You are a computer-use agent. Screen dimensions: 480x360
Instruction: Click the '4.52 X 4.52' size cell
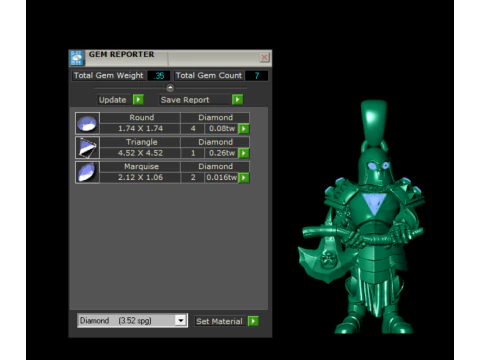[140, 153]
